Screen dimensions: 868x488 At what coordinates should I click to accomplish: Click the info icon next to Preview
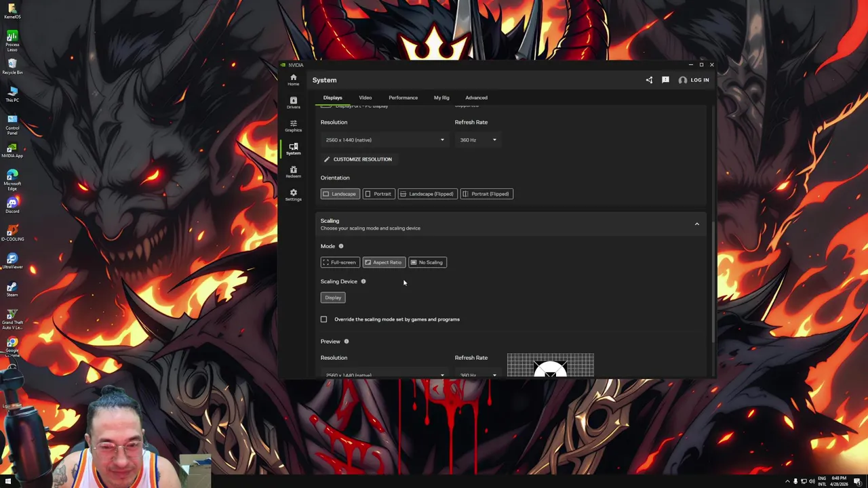[347, 342]
